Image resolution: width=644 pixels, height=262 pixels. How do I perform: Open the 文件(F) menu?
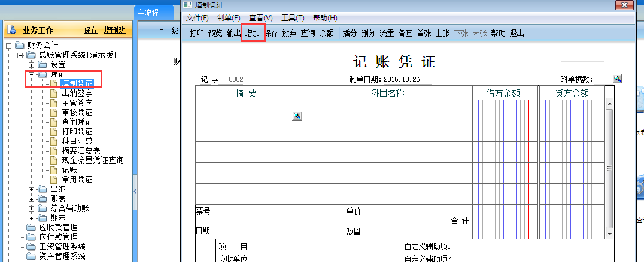[x=198, y=18]
